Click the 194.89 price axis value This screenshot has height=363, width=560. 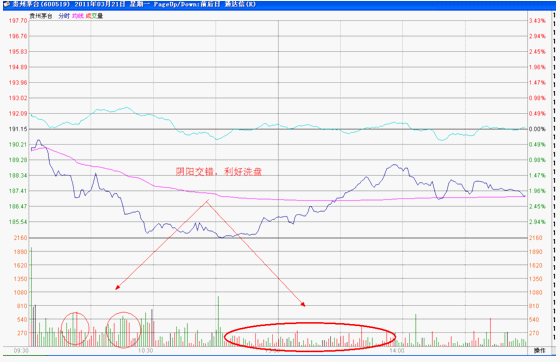pos(18,67)
